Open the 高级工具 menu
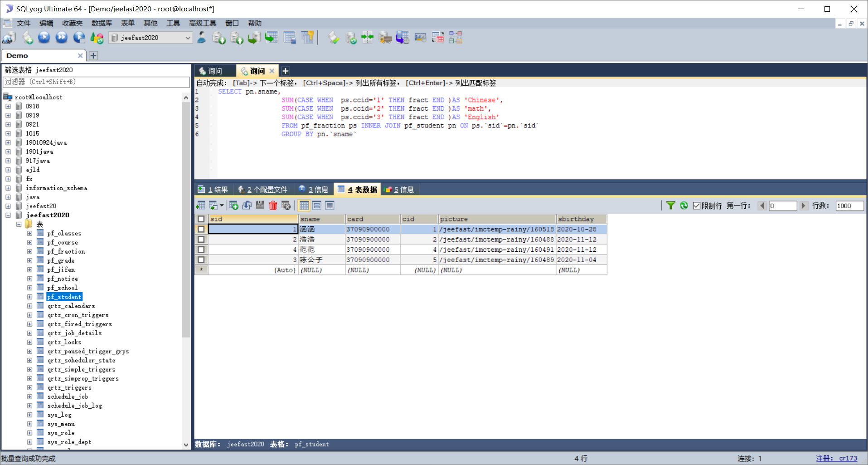 coord(202,23)
